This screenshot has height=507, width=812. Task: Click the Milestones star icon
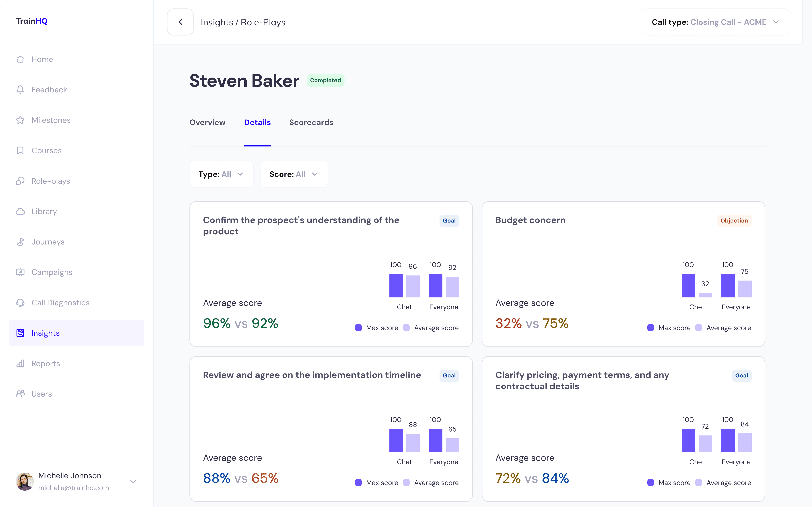20,120
